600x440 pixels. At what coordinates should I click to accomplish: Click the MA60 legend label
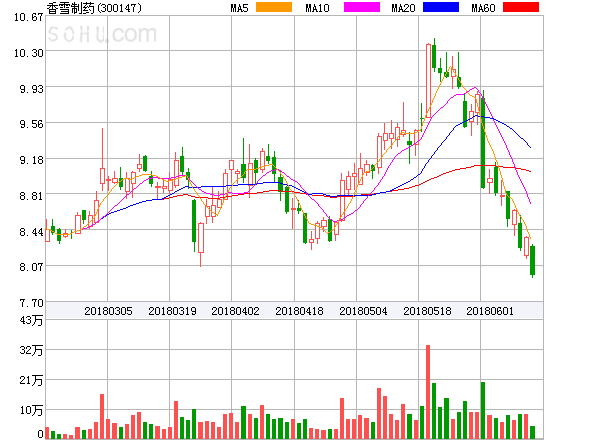coord(483,8)
